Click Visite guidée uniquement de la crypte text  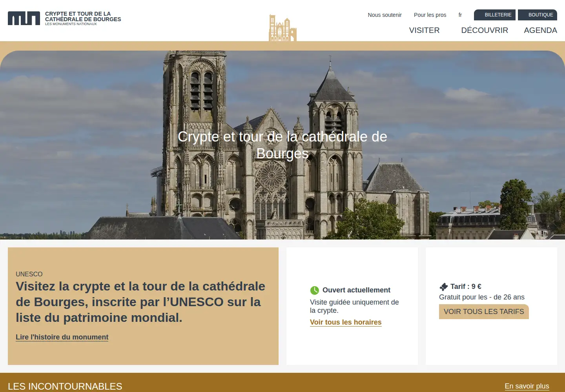point(354,306)
